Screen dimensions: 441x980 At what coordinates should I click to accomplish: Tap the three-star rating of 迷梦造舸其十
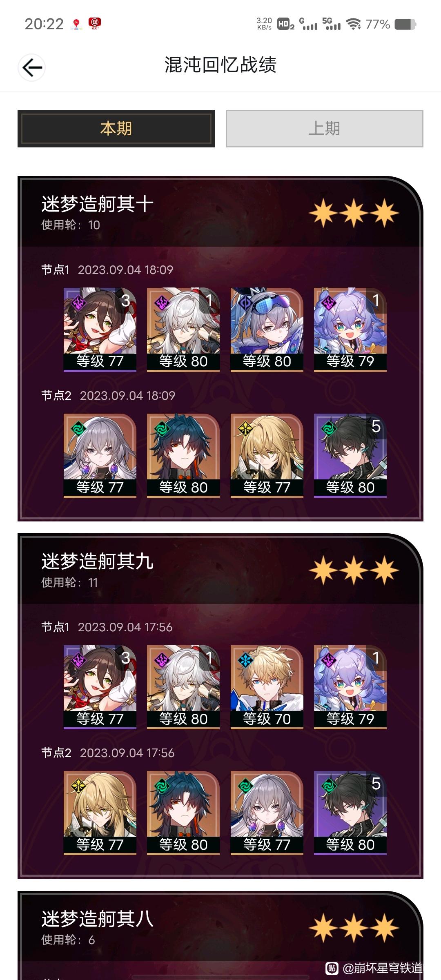coord(354,213)
